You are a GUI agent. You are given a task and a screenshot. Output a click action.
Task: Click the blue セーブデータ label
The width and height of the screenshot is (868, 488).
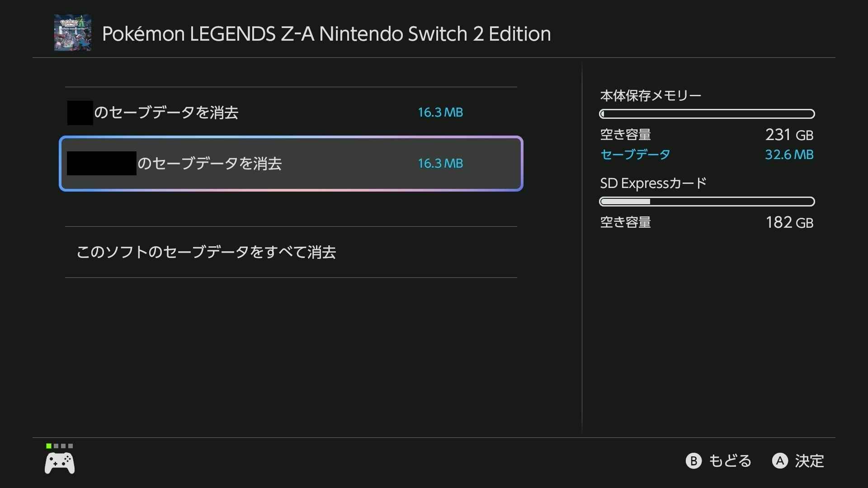click(x=635, y=155)
